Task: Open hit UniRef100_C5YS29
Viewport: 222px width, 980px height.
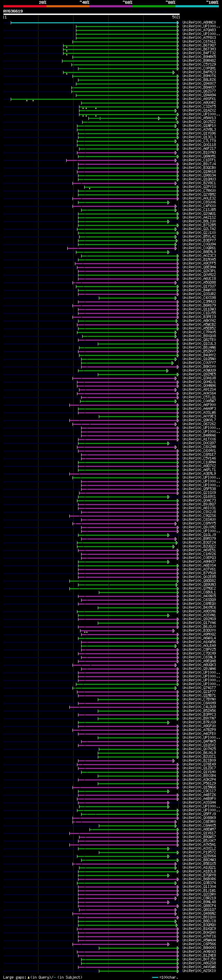Action: [x=199, y=64]
